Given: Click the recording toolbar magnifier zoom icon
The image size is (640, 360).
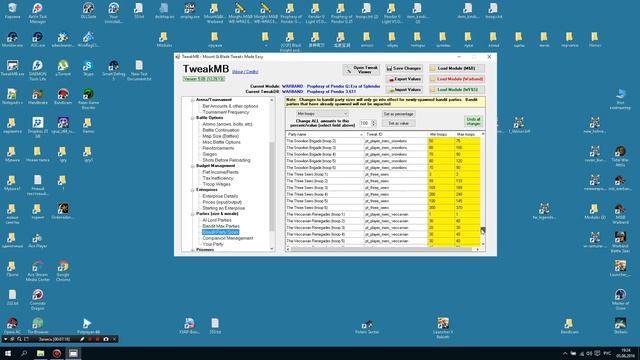Looking at the screenshot, I should point(19,339).
